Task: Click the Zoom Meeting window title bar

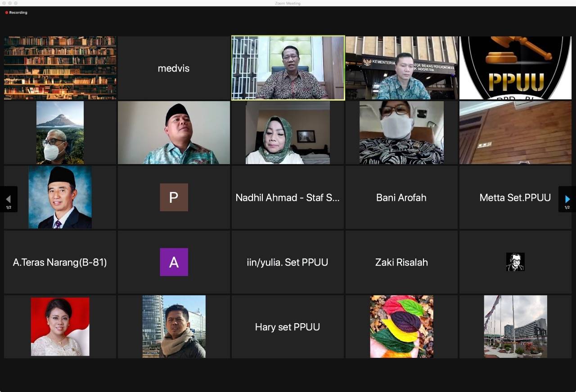Action: coord(288,3)
